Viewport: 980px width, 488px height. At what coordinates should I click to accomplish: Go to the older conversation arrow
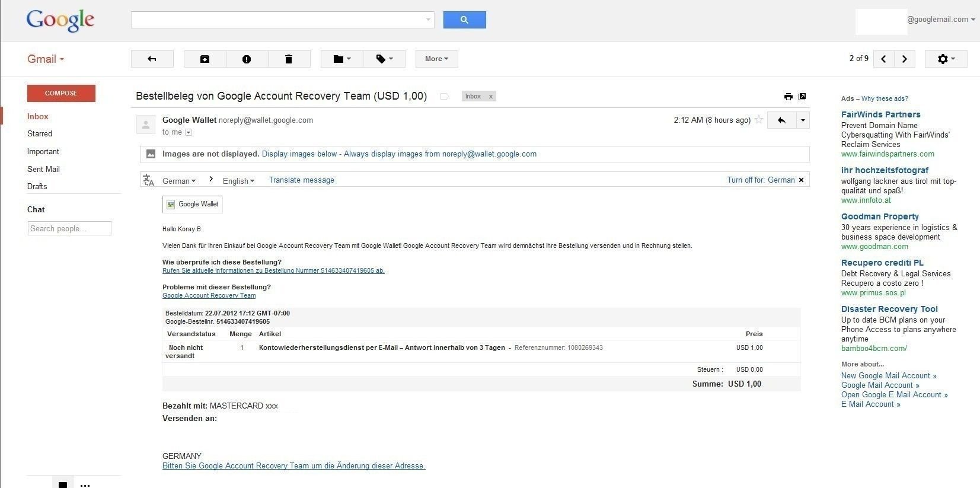point(905,59)
